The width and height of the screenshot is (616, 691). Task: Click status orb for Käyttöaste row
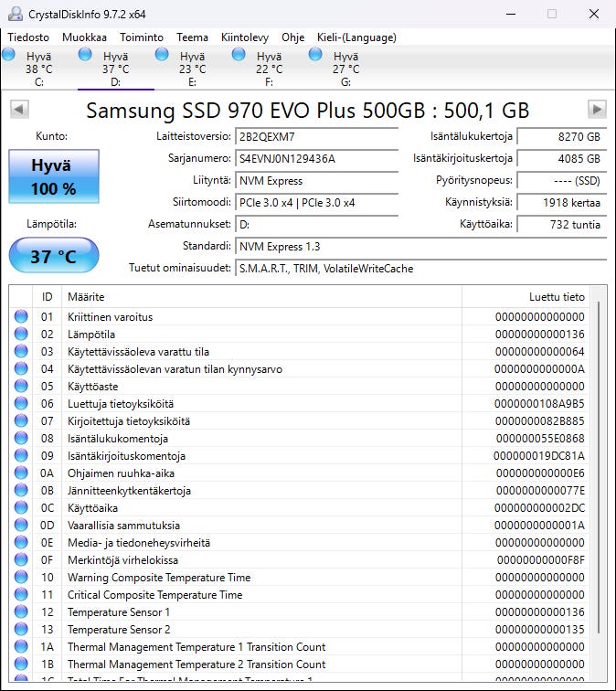pyautogui.click(x=21, y=387)
